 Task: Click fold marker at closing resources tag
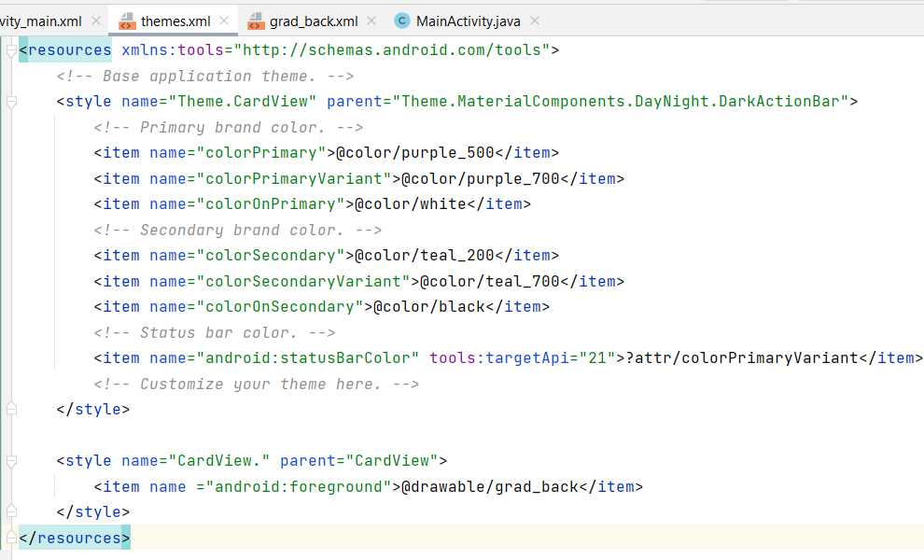point(11,538)
